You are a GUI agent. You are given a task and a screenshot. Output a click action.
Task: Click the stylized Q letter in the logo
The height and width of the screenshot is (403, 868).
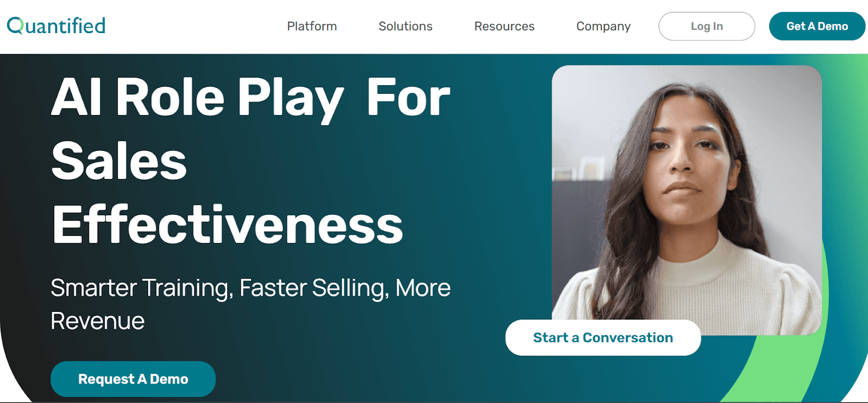click(x=15, y=25)
